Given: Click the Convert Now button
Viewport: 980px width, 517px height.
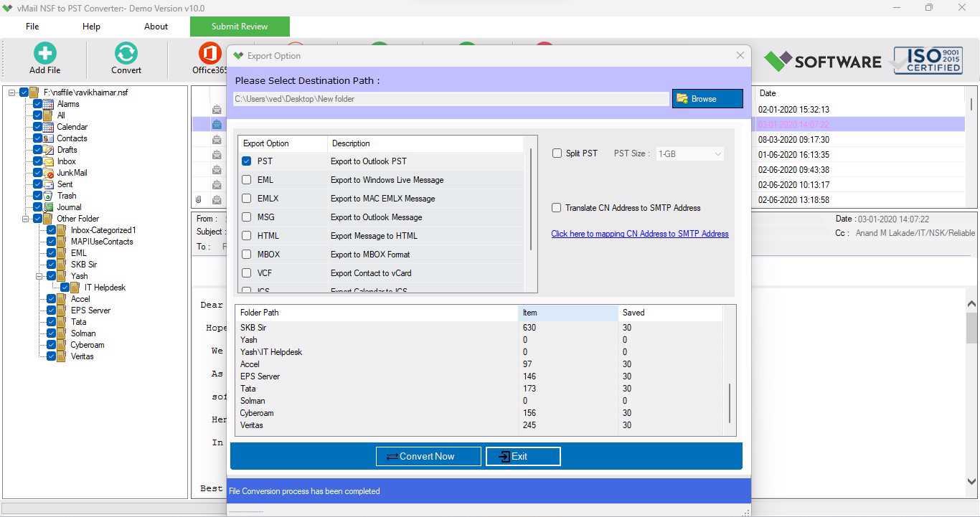Looking at the screenshot, I should pos(429,456).
